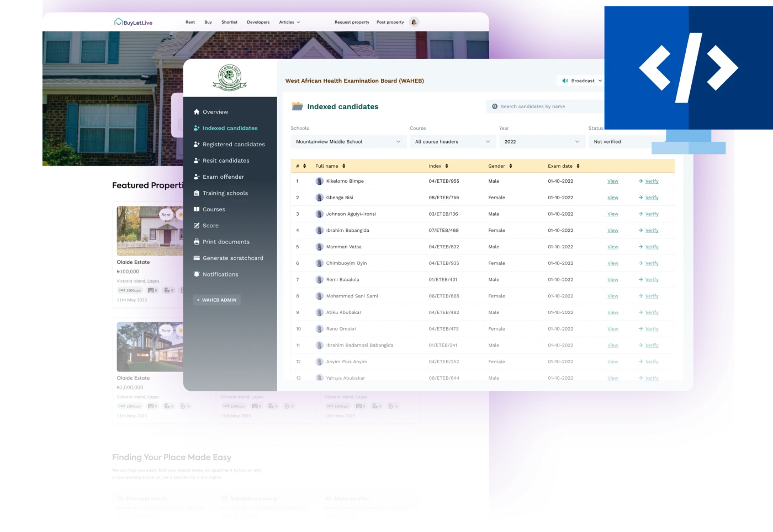This screenshot has width=773, height=532.
Task: Select Exam offender sidebar item
Action: point(223,177)
